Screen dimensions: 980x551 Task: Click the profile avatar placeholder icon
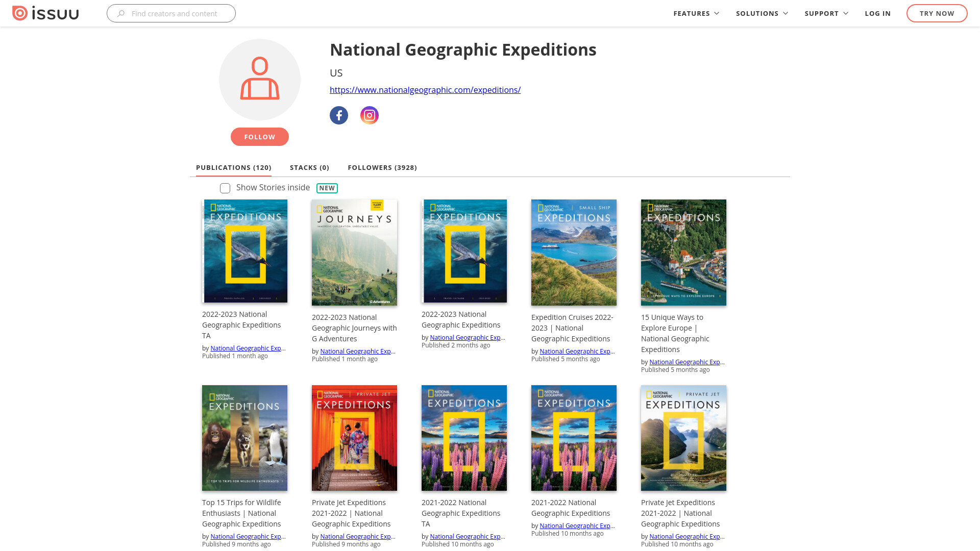click(x=260, y=80)
